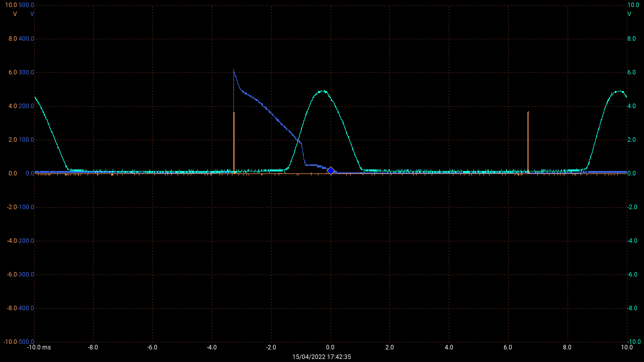Click the blue waveform's peak near 300 V
The height and width of the screenshot is (362, 644).
[x=234, y=71]
